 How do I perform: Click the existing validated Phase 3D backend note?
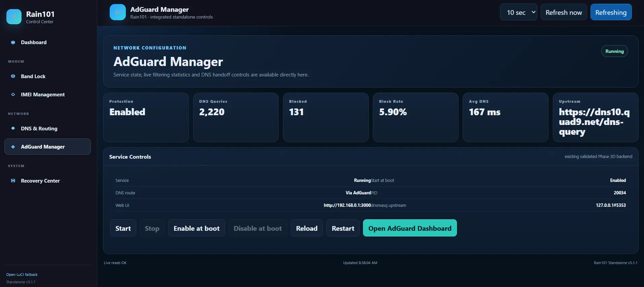click(598, 156)
